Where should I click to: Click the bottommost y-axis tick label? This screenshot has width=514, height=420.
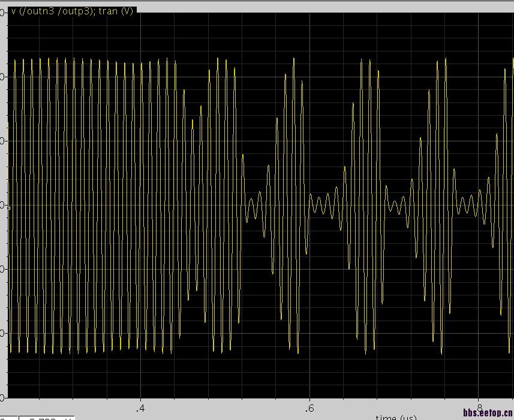2,397
